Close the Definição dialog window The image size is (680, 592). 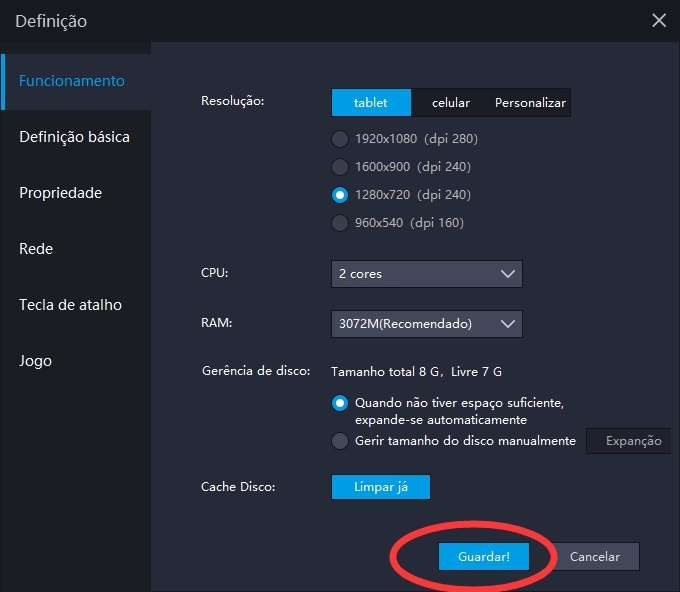pos(658,20)
